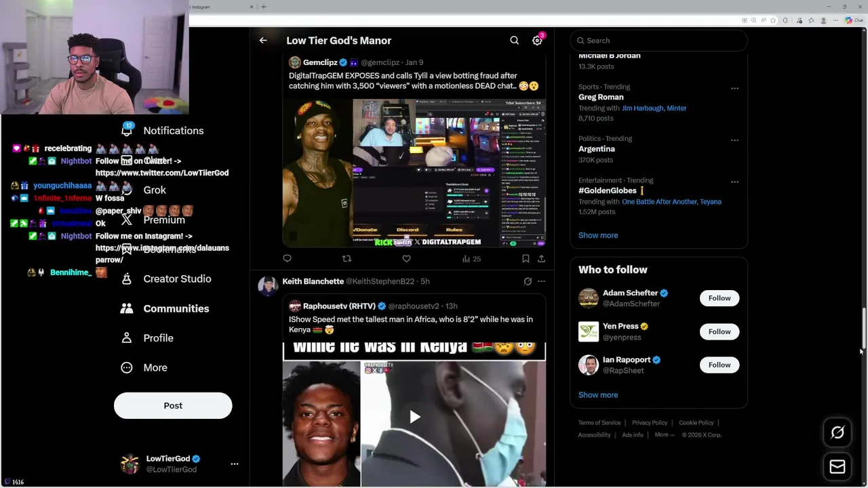Screen dimensions: 868x488
Task: Follow Adam Schefter
Action: [719, 298]
